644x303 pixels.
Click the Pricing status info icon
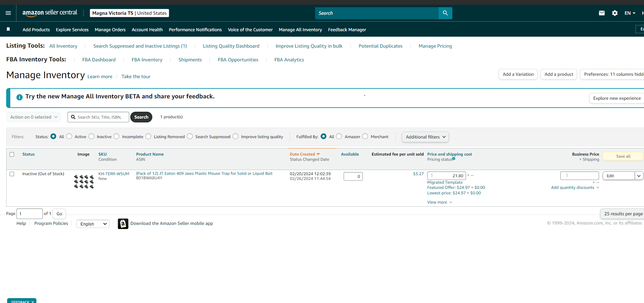(x=454, y=159)
